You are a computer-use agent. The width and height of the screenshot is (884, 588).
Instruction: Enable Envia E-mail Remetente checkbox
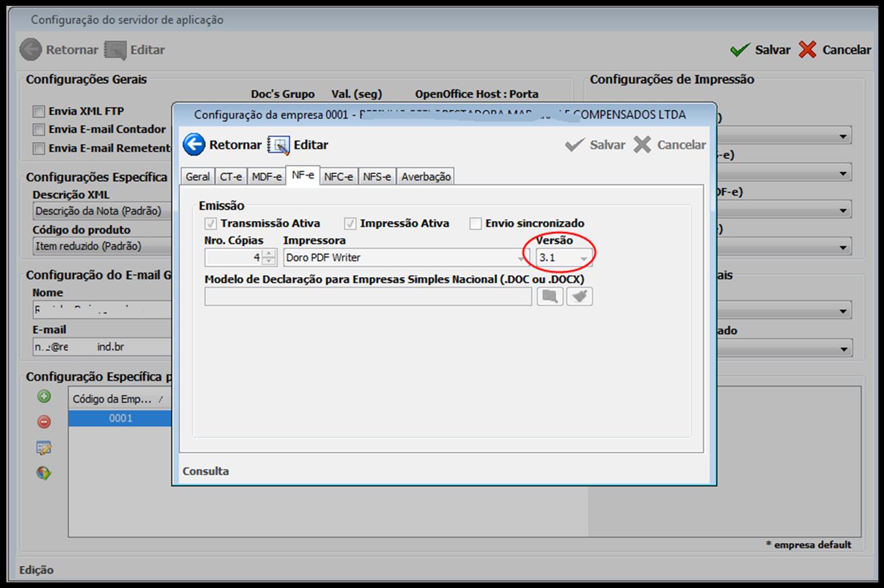pyautogui.click(x=38, y=149)
